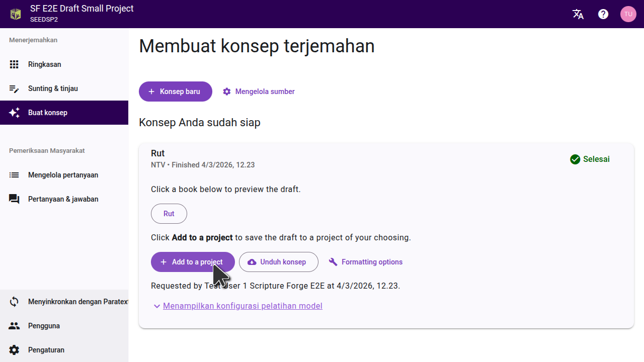Go to the Pengguna menu item
The width and height of the screenshot is (644, 362).
[44, 326]
